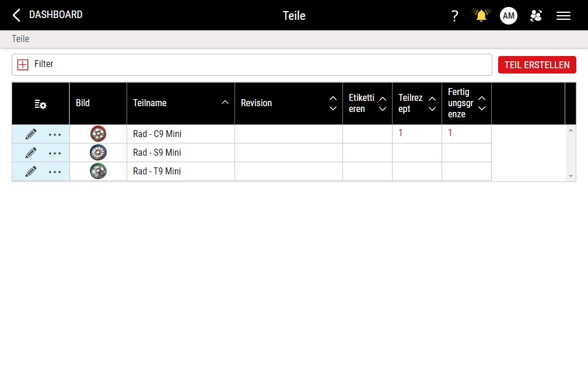Edit the Rad - C9 Mini part

pyautogui.click(x=31, y=134)
